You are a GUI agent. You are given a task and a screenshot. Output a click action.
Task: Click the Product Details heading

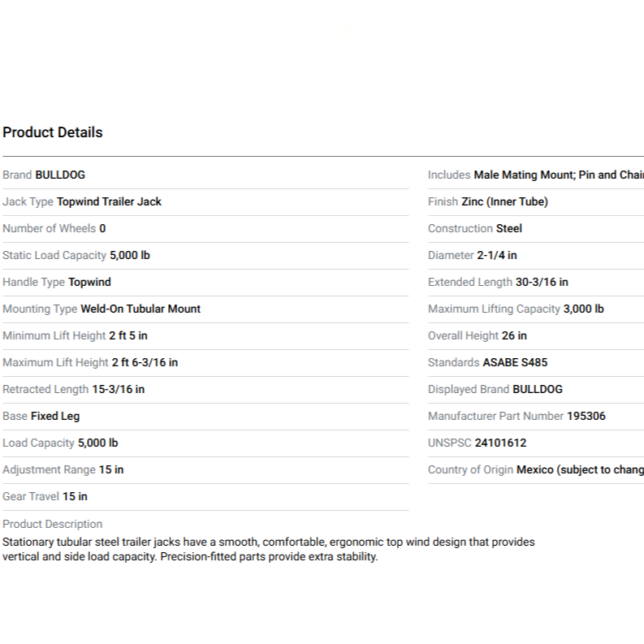[x=53, y=132]
